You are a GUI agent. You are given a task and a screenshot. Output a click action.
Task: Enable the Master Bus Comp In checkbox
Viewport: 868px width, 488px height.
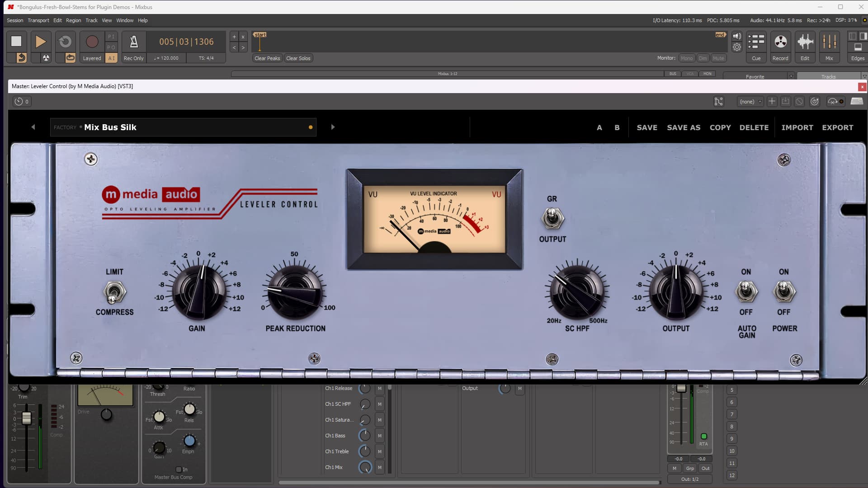pyautogui.click(x=179, y=469)
